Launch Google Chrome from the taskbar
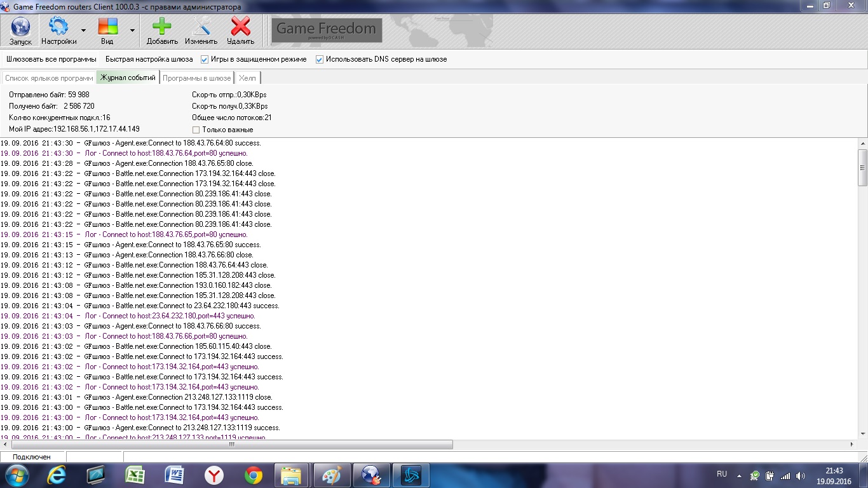The image size is (868, 488). (254, 475)
